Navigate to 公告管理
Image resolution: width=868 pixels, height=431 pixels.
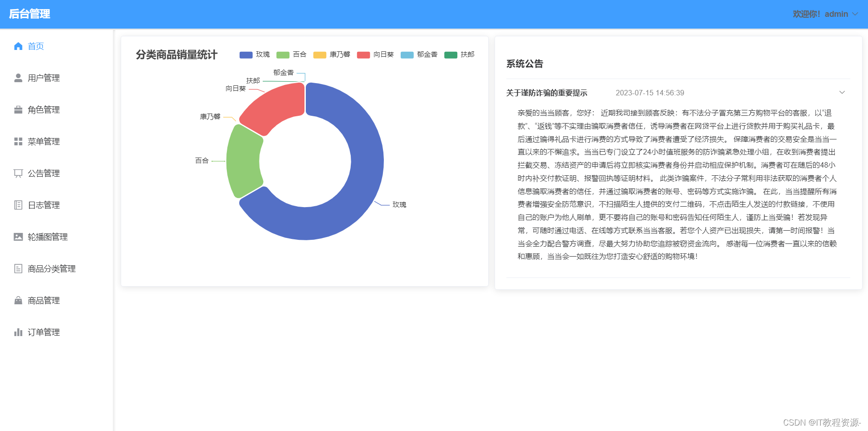click(56, 173)
